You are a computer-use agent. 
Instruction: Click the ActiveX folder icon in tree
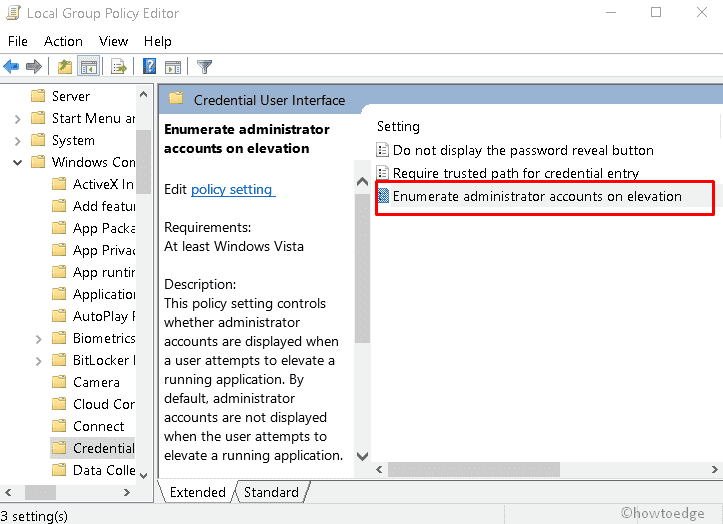(59, 184)
